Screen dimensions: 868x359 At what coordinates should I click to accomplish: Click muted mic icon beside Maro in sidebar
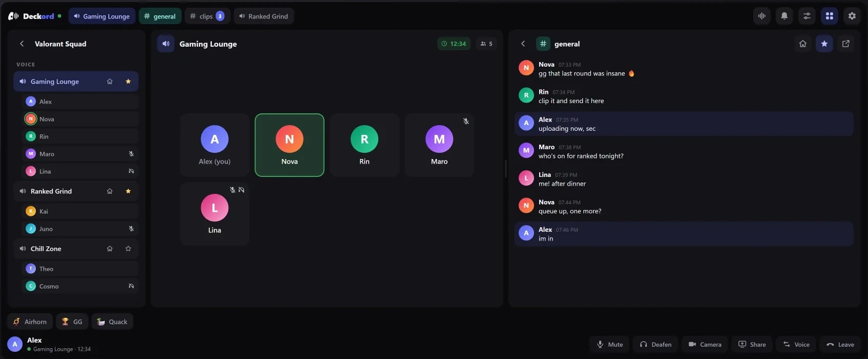click(131, 154)
